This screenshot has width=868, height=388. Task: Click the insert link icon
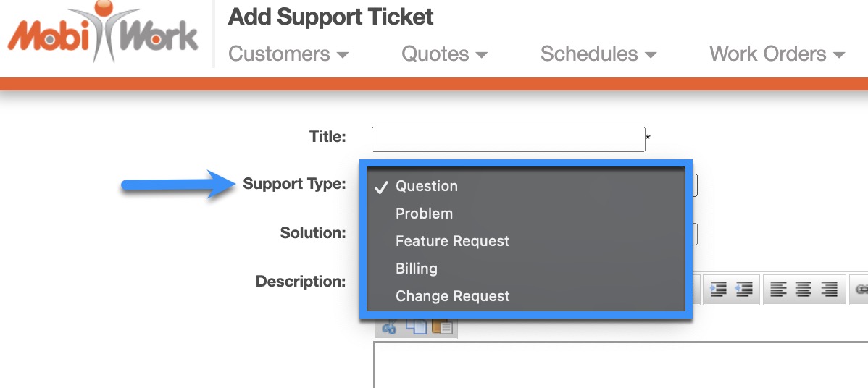pos(861,289)
